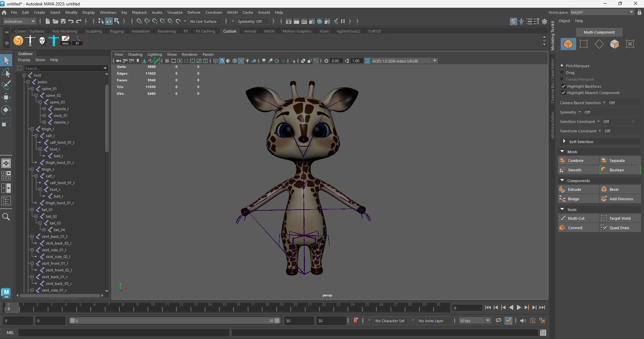The height and width of the screenshot is (339, 644).
Task: Select vertex mode in Modeling Toolkit
Action: [583, 44]
